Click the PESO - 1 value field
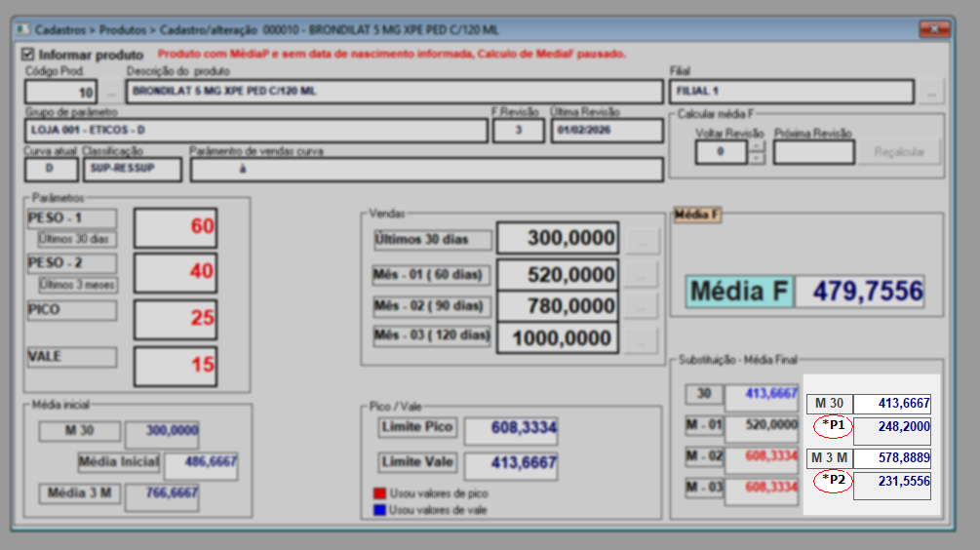Image resolution: width=980 pixels, height=550 pixels. click(176, 227)
